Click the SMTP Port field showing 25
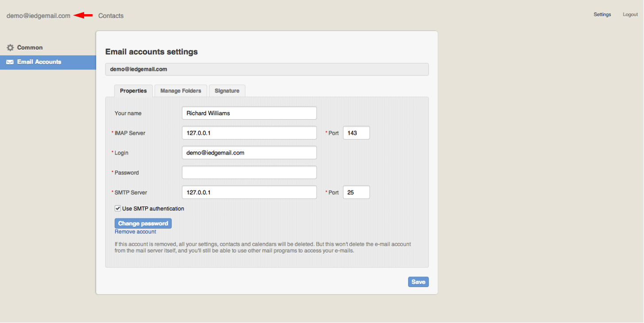Viewport: 644px width, 323px height. pos(356,192)
